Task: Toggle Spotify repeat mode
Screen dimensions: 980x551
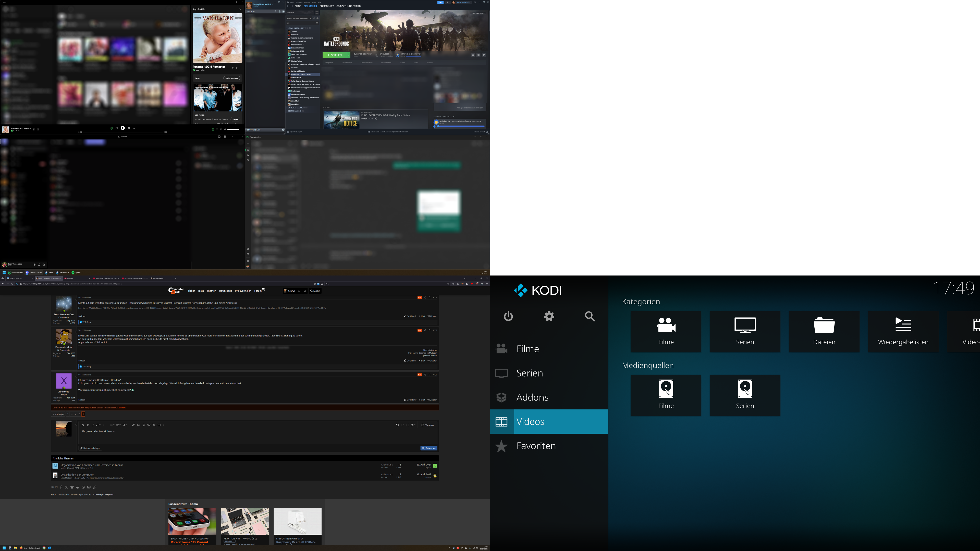Action: tap(134, 128)
